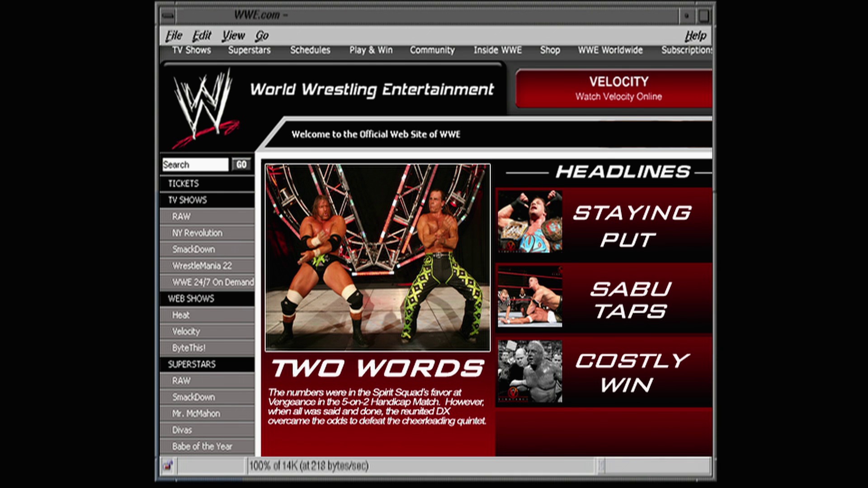
Task: Go to Play & Win section
Action: 371,50
